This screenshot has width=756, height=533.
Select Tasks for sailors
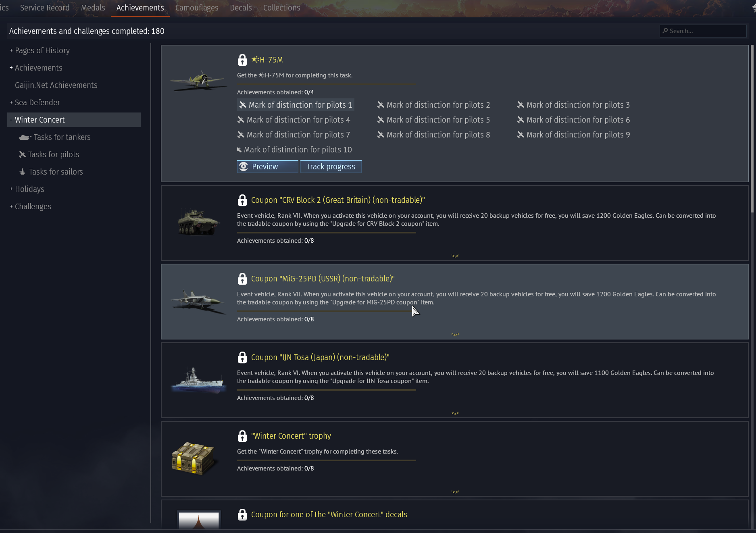tap(56, 172)
